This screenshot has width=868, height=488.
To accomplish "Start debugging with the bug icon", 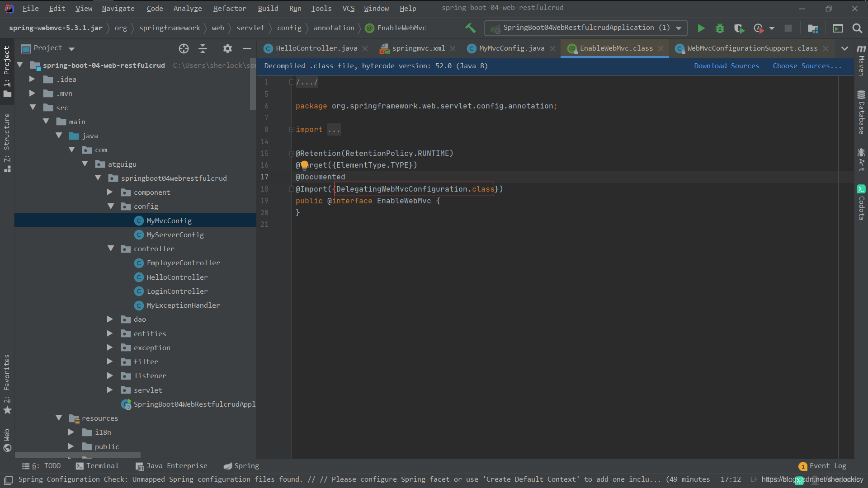I will (x=720, y=28).
